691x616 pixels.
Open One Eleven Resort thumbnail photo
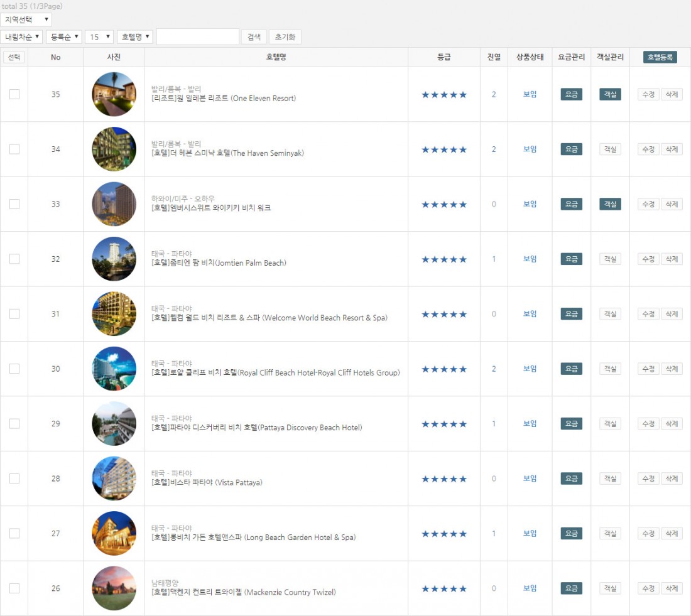114,94
